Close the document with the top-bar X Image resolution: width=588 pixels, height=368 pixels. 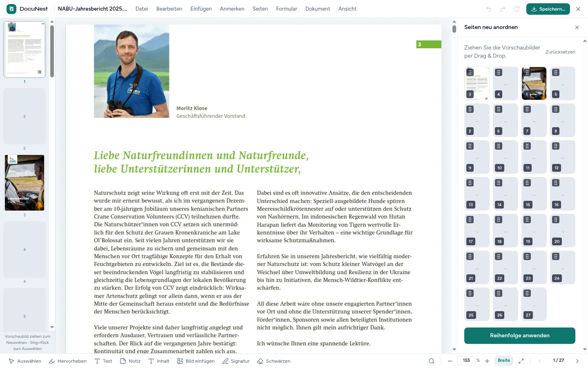[x=578, y=9]
